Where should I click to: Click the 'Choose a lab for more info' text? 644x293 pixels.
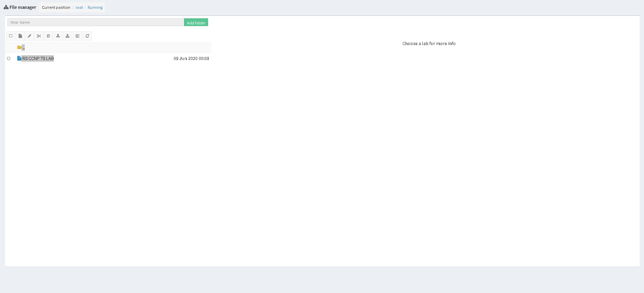pos(429,44)
